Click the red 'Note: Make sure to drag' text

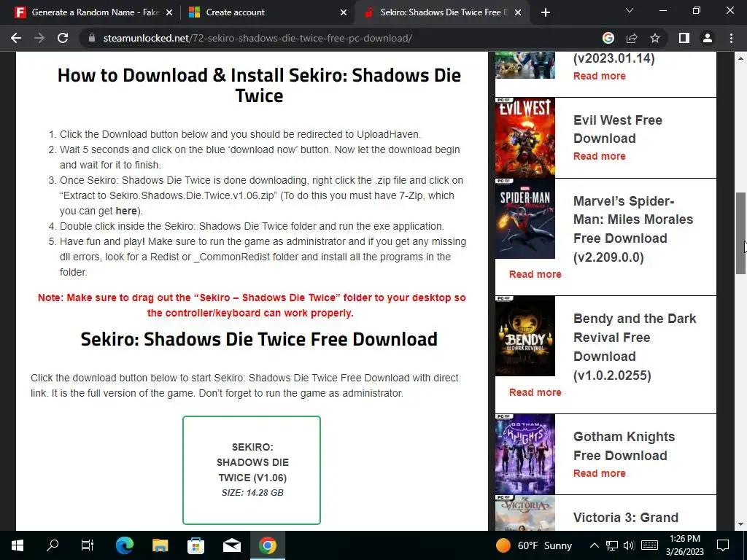[252, 306]
